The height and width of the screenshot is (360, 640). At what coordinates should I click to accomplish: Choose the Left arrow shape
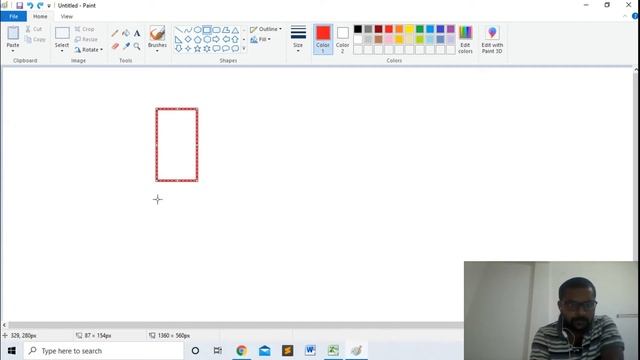tap(226, 40)
